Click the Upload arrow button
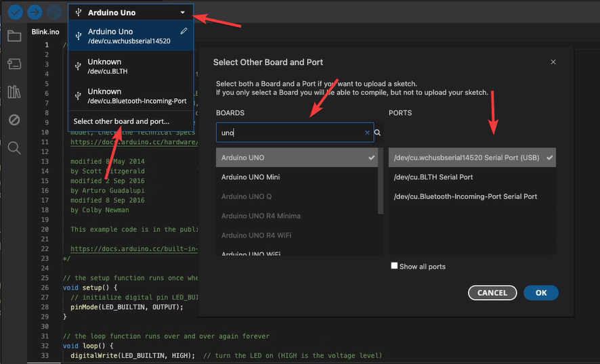 35,12
